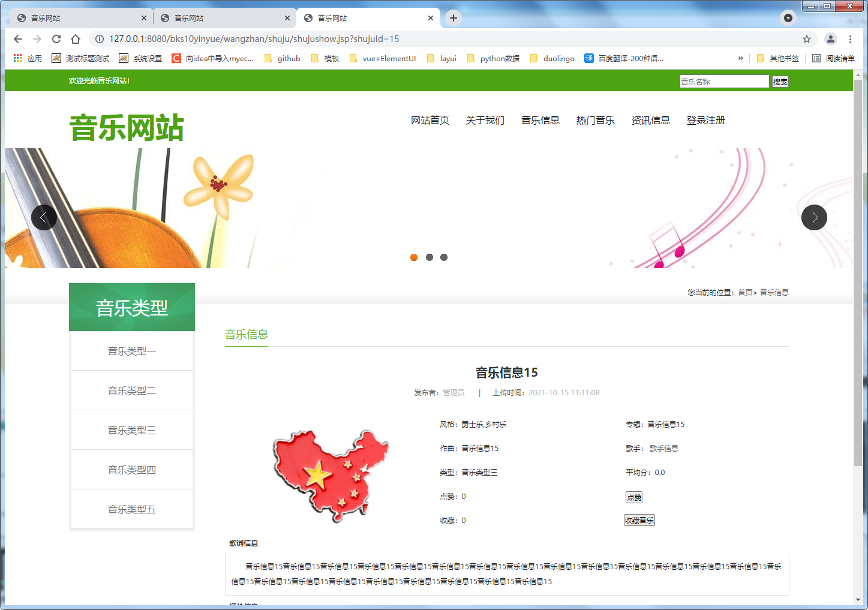Bookmark this page with the star icon

point(807,39)
